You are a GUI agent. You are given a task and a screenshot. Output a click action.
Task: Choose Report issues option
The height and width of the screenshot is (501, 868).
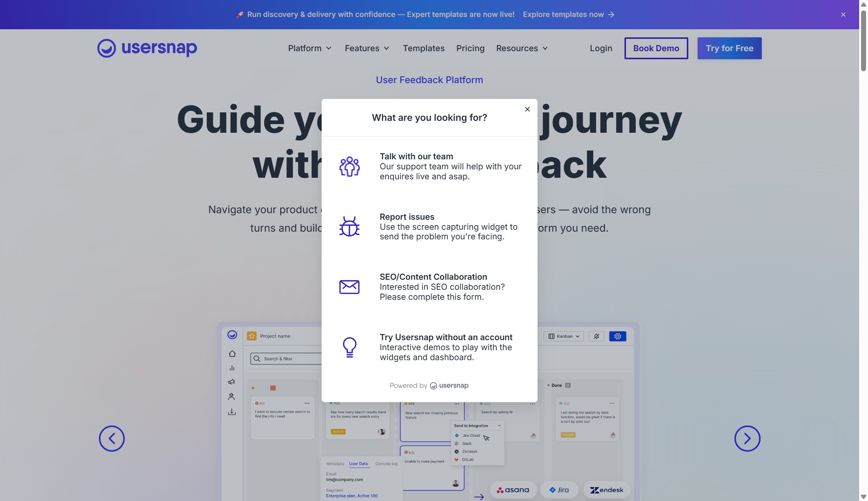tap(429, 226)
